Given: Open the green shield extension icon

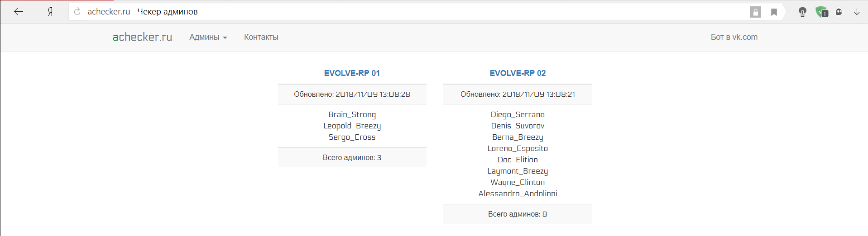Looking at the screenshot, I should [x=822, y=12].
